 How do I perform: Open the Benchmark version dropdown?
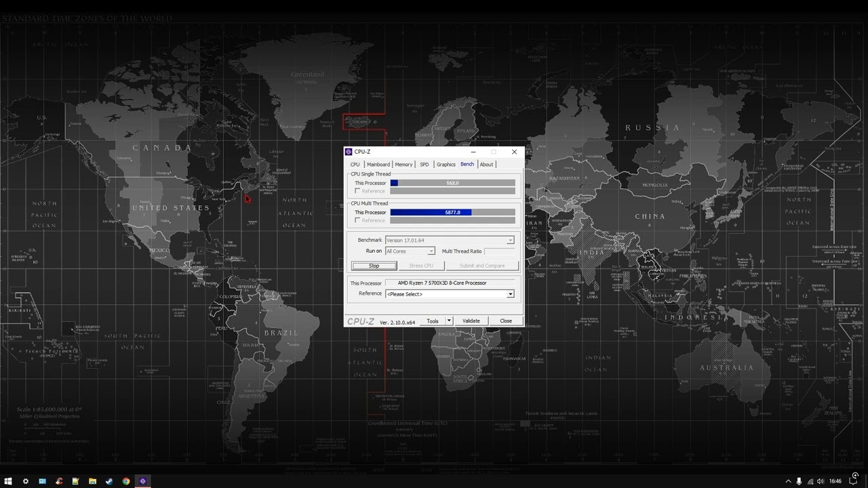(450, 240)
